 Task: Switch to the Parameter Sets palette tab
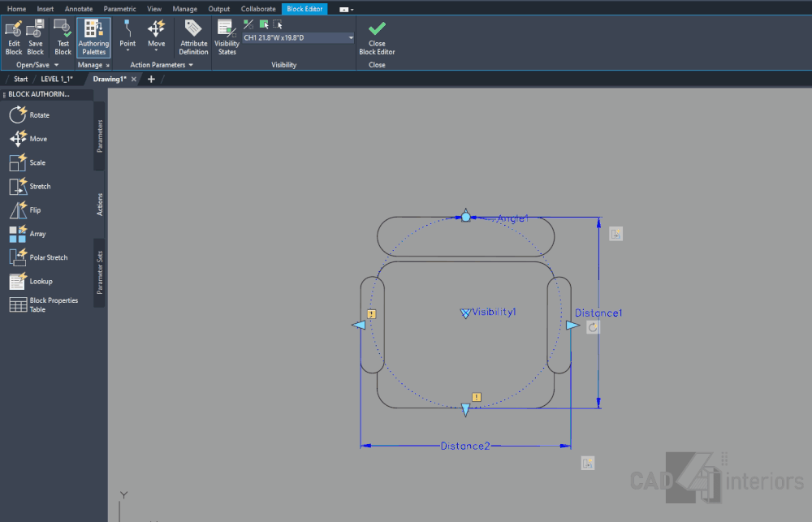pyautogui.click(x=99, y=273)
